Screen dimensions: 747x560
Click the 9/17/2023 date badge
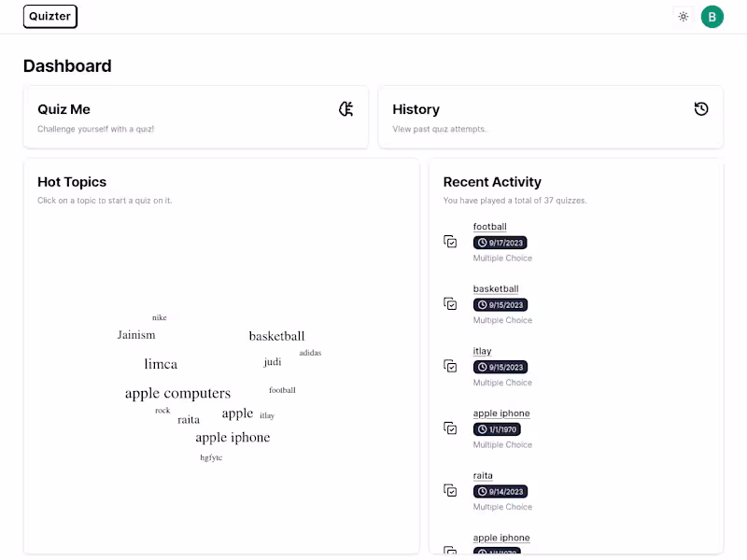tap(500, 243)
